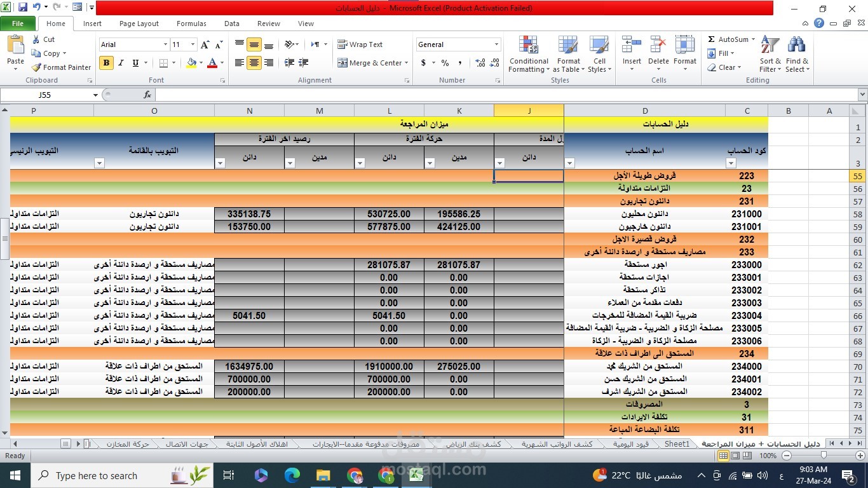Open the font size dropdown
This screenshot has height=488, width=868.
point(193,44)
